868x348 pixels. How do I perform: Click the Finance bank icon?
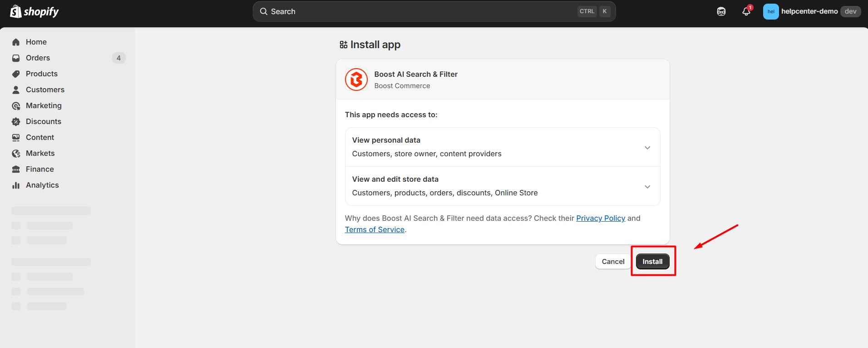pos(16,169)
